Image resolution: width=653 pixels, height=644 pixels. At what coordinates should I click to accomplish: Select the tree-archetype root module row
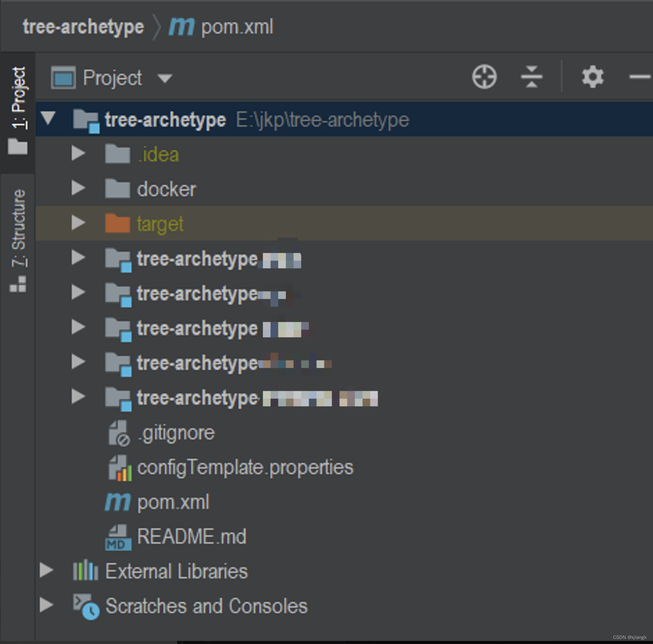pyautogui.click(x=344, y=119)
